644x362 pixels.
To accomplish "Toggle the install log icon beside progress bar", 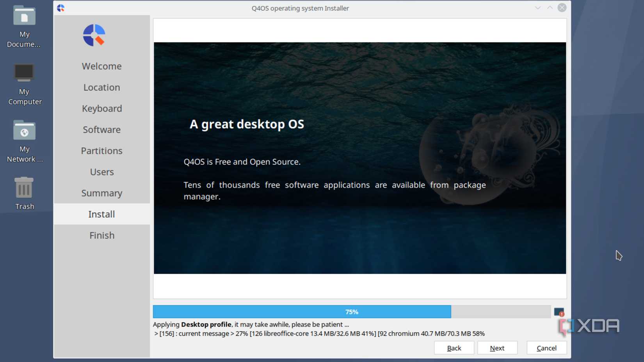I will [x=559, y=312].
